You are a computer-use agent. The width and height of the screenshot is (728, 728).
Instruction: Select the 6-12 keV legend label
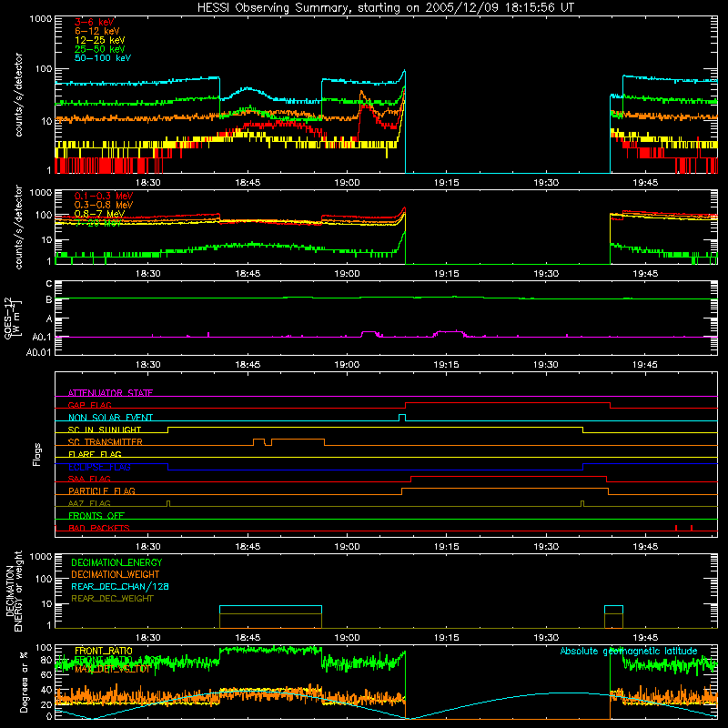point(97,31)
